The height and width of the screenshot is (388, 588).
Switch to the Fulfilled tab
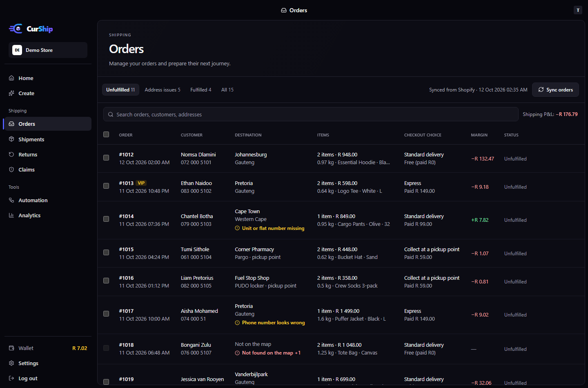coord(201,89)
